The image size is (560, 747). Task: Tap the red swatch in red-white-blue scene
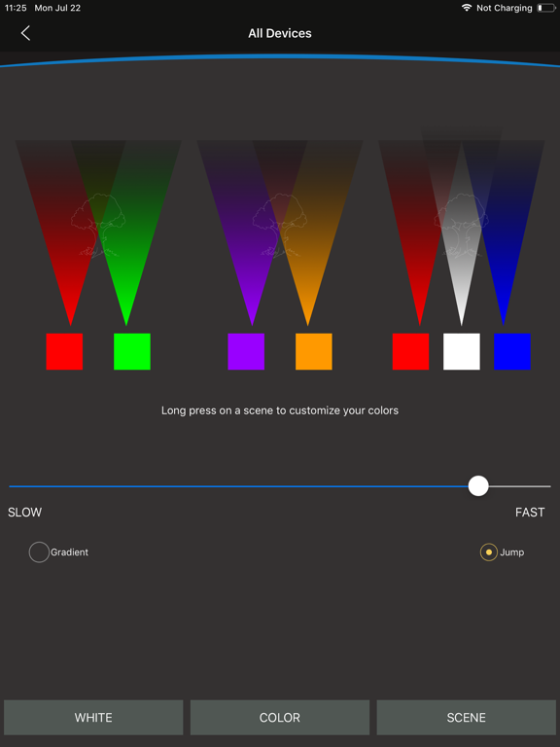click(x=410, y=351)
